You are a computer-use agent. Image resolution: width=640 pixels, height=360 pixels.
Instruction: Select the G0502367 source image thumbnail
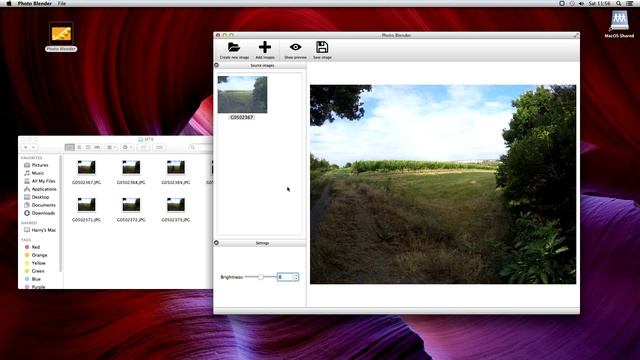pyautogui.click(x=242, y=95)
